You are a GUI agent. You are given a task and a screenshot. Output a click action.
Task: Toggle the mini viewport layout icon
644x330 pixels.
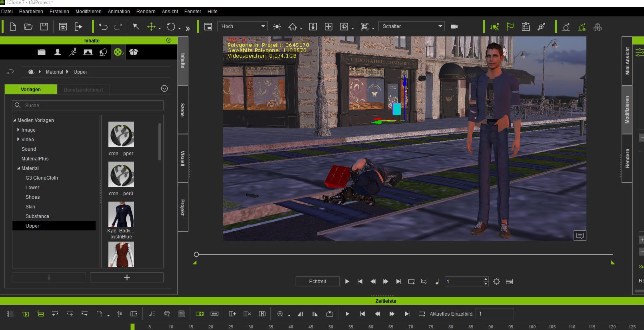point(208,27)
